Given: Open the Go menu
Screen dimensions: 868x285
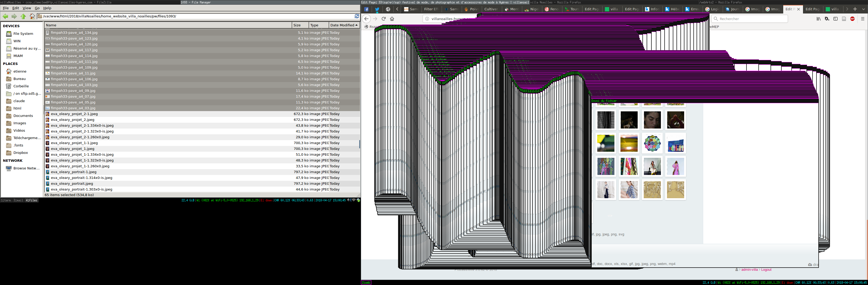Looking at the screenshot, I should point(37,8).
